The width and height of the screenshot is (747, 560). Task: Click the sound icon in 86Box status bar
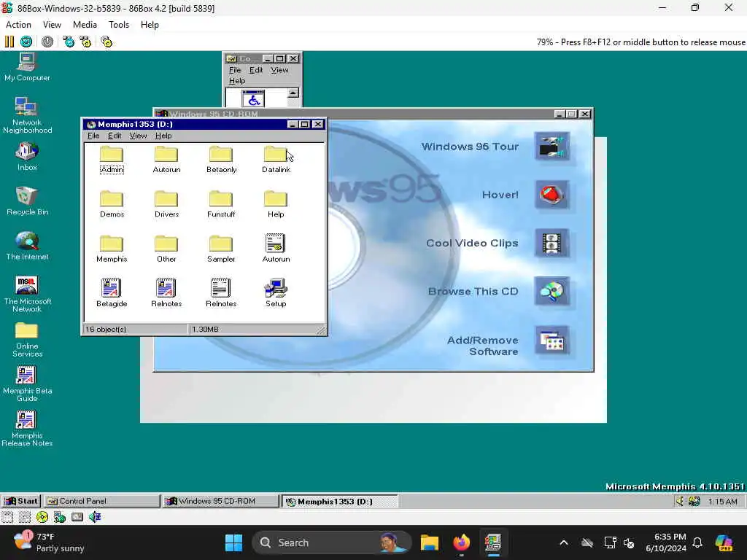pos(95,517)
